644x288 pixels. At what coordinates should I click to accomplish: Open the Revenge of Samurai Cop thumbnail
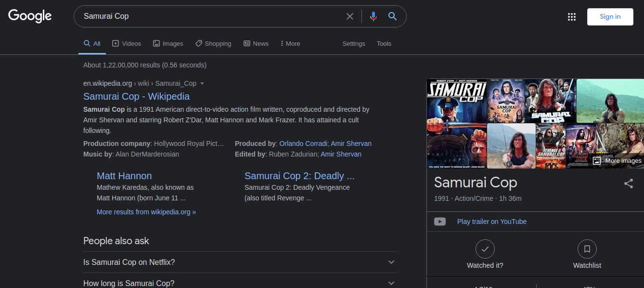tap(551, 145)
